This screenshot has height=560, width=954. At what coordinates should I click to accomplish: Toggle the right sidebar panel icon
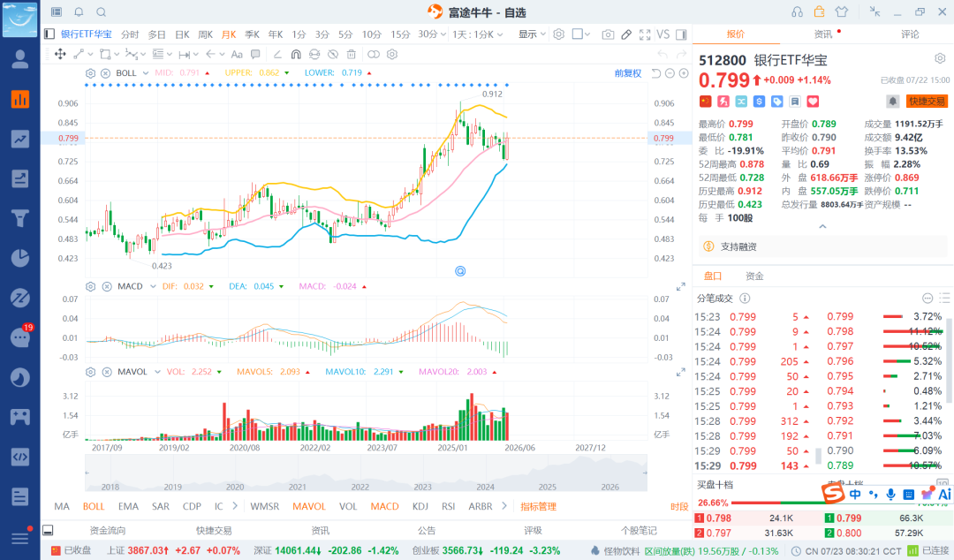(681, 34)
